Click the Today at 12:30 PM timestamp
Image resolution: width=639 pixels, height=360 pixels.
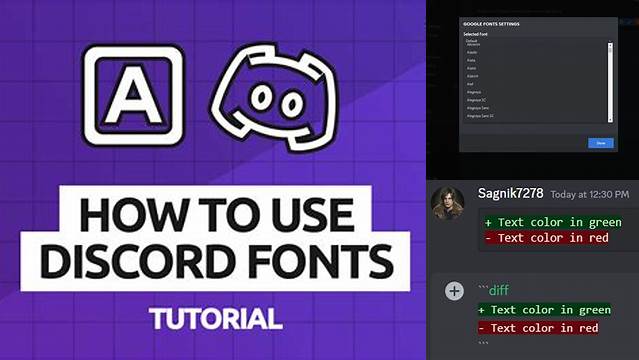(590, 194)
